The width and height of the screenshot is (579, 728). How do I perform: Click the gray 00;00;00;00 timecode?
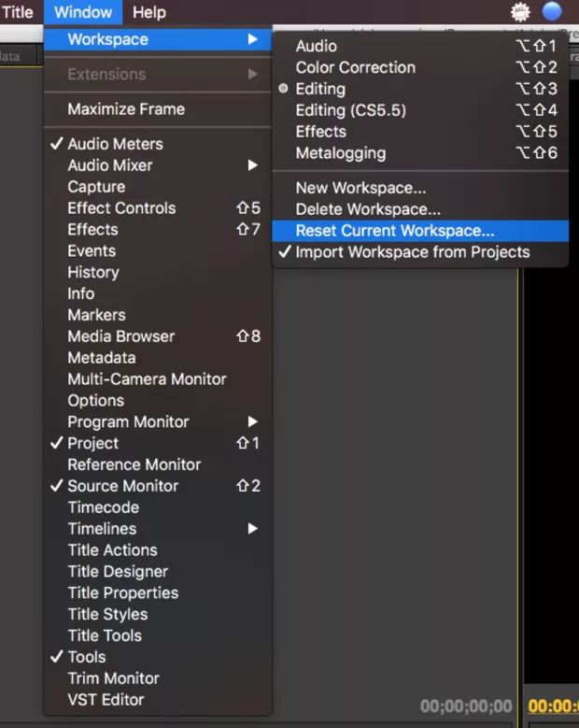[x=466, y=707]
